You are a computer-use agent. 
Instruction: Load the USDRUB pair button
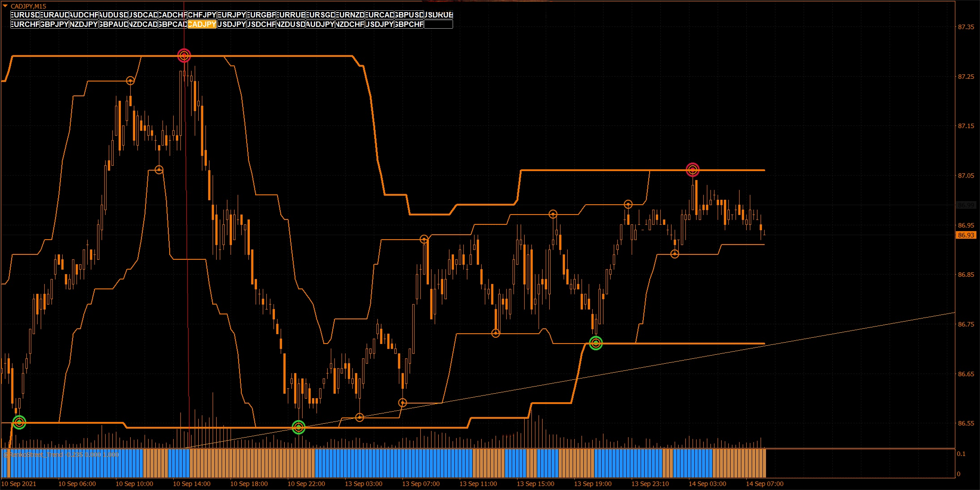tap(438, 15)
